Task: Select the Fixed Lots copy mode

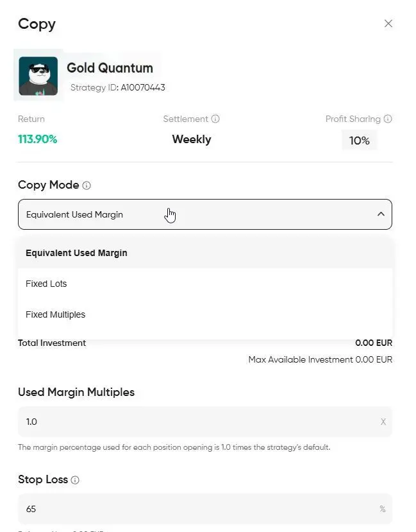Action: 46,284
